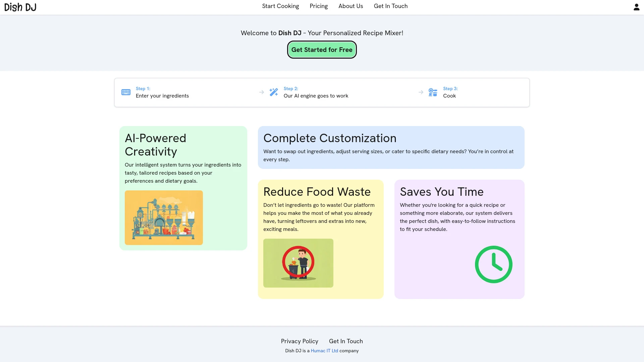Open the Start Cooking navigation menu item

pyautogui.click(x=280, y=6)
